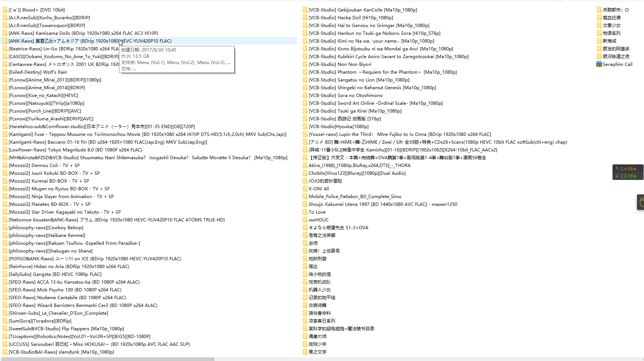Click folder icon of Planetes BD-BOX
644x361 pixels.
pos(5,204)
